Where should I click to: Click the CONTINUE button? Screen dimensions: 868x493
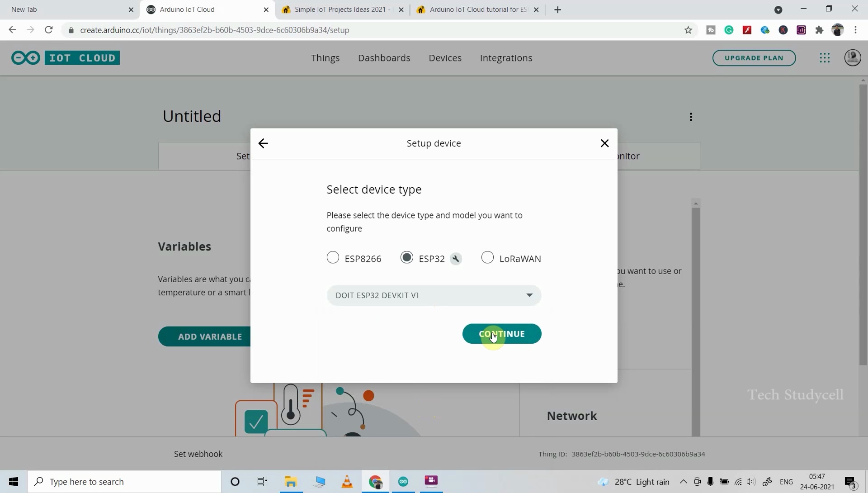502,334
